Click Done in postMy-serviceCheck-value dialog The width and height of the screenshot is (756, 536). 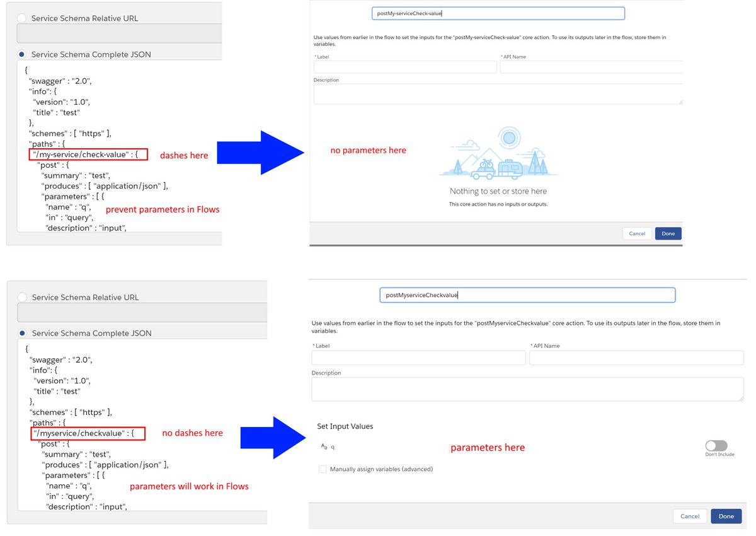coord(668,233)
